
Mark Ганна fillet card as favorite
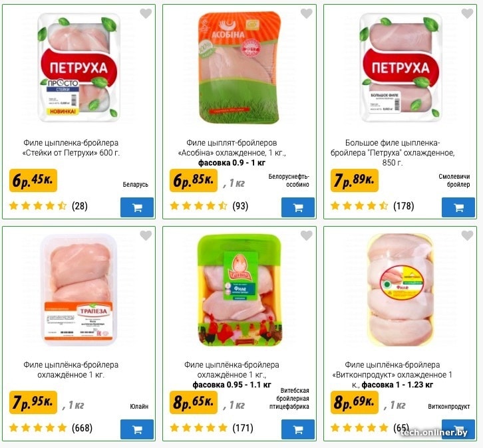[307, 235]
